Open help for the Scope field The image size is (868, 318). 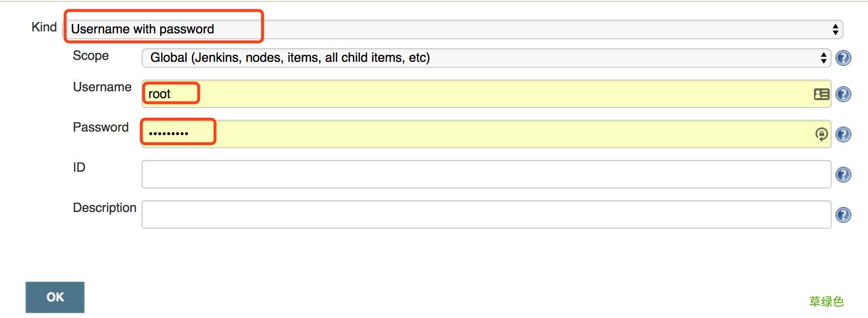click(843, 58)
